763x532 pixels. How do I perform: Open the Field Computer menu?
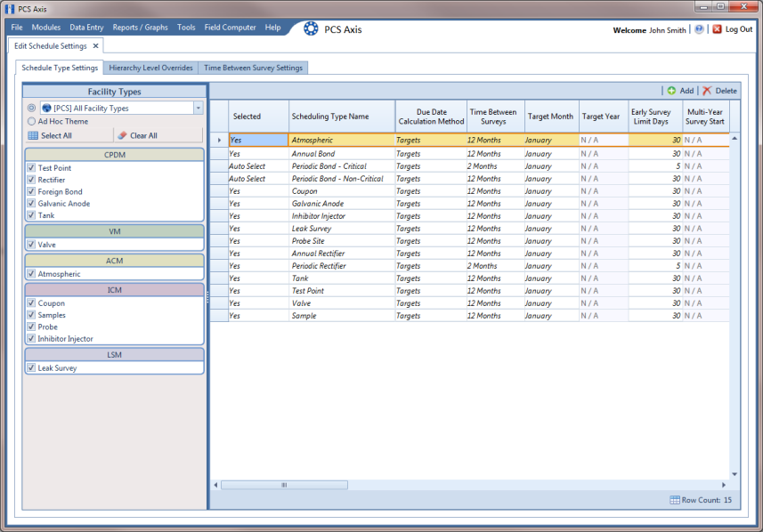tap(231, 28)
